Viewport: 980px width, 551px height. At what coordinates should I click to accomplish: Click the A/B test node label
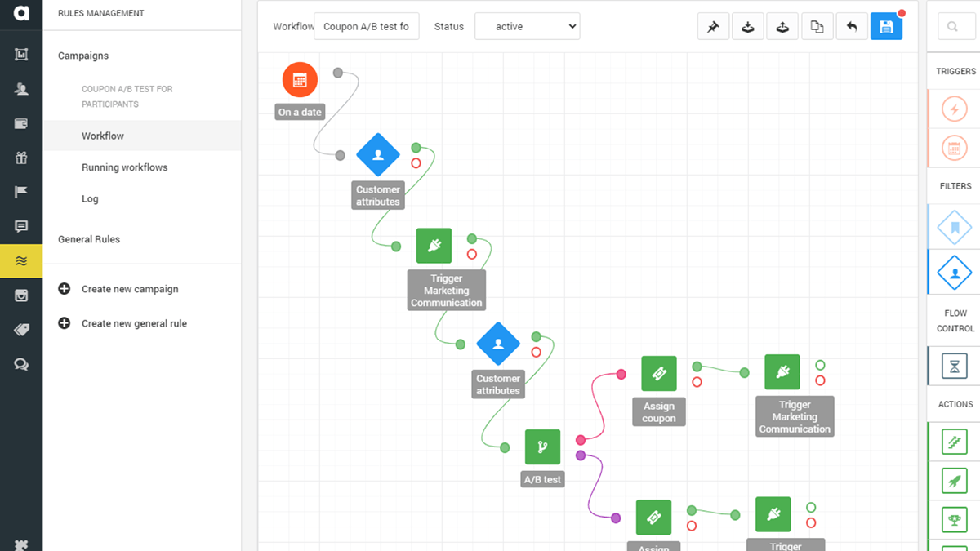point(542,479)
